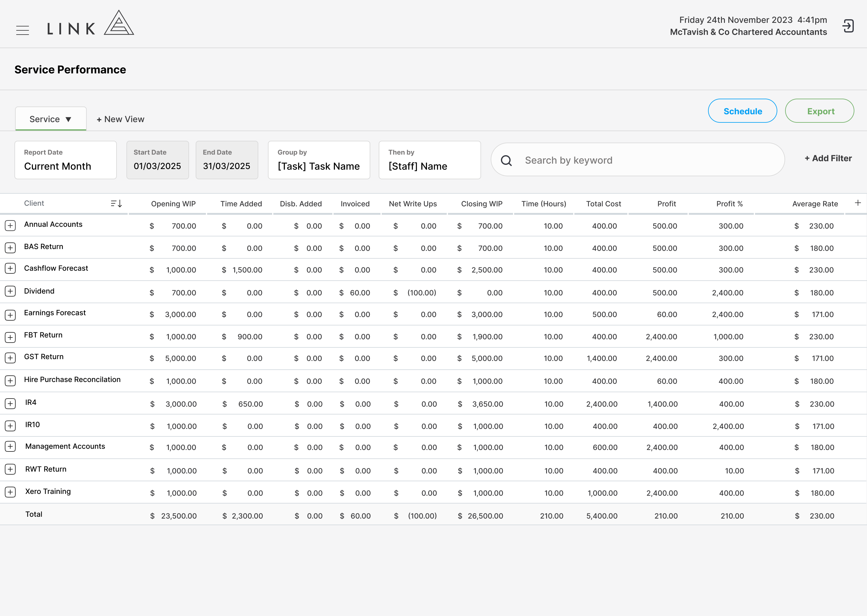This screenshot has height=616, width=867.
Task: Open the hamburger navigation menu
Action: point(23,30)
